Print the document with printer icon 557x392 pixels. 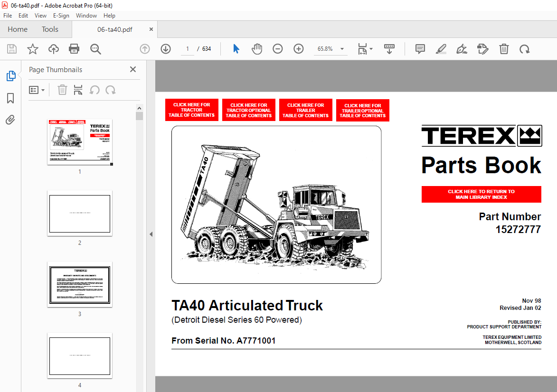click(74, 49)
